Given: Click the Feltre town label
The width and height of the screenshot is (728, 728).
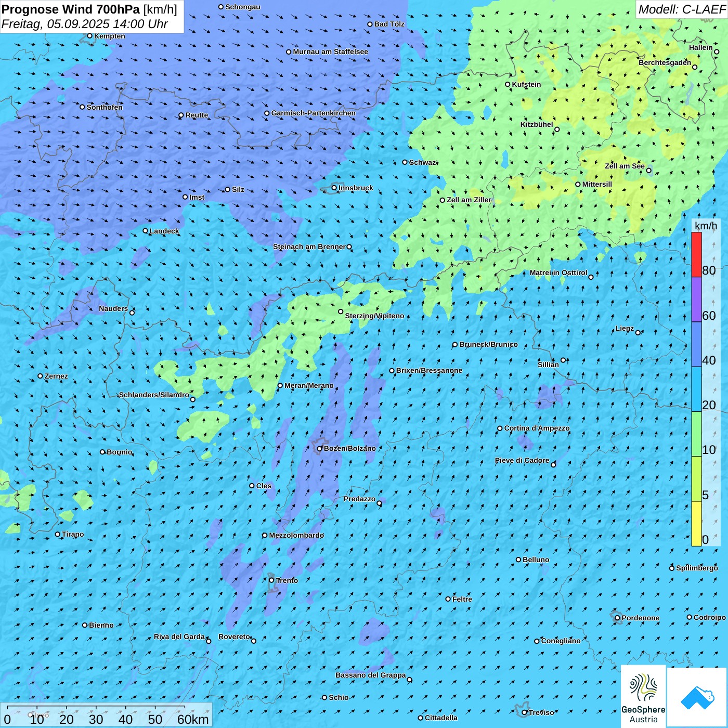Looking at the screenshot, I should (462, 599).
